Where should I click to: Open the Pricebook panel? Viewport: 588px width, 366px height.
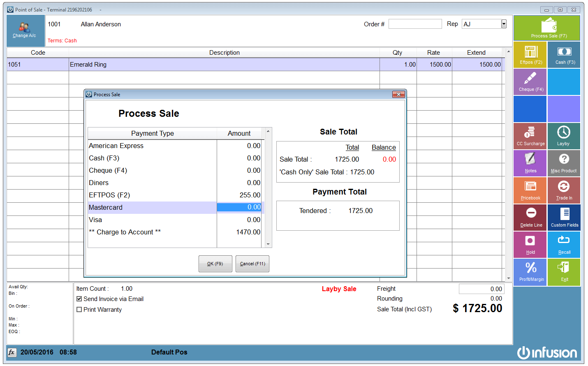tap(530, 190)
